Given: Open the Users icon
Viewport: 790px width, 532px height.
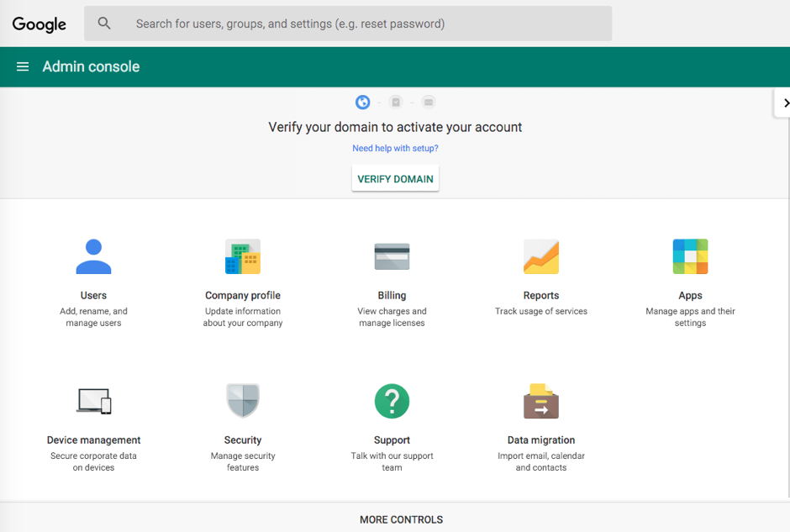Looking at the screenshot, I should (x=94, y=256).
